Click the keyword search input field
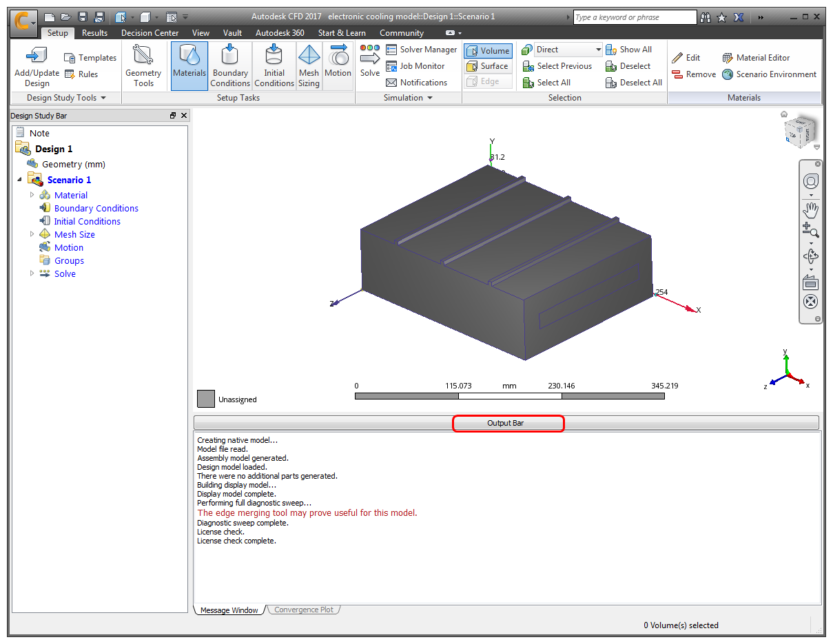Image resolution: width=833 pixels, height=644 pixels. 635,17
